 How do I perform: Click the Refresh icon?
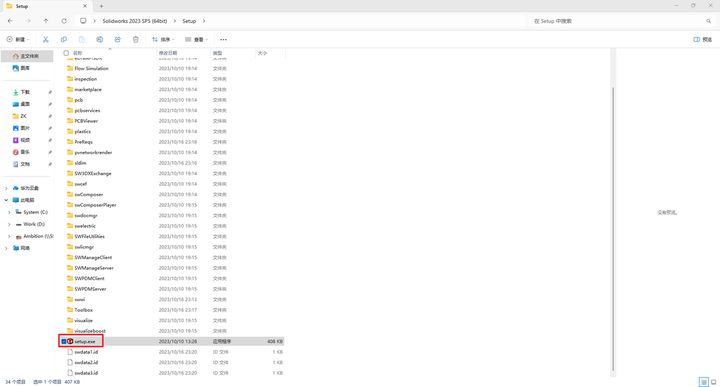(64, 21)
